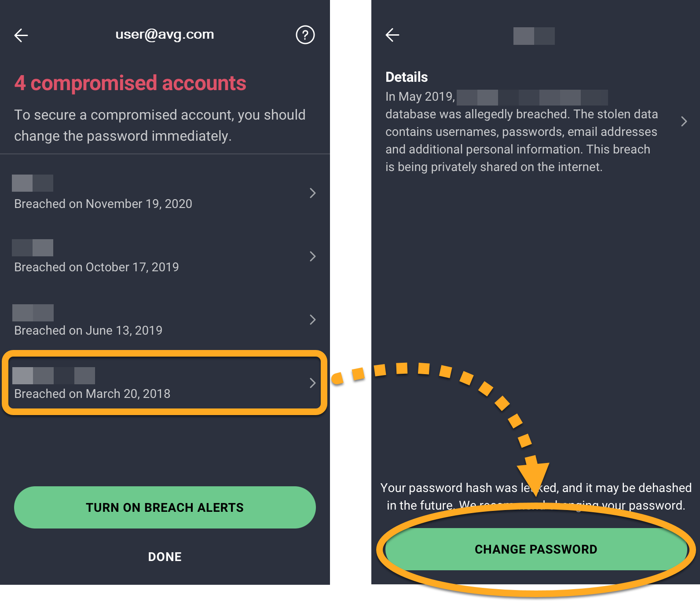This screenshot has width=700, height=616.
Task: Click the blurred title on the details screen
Action: [534, 36]
